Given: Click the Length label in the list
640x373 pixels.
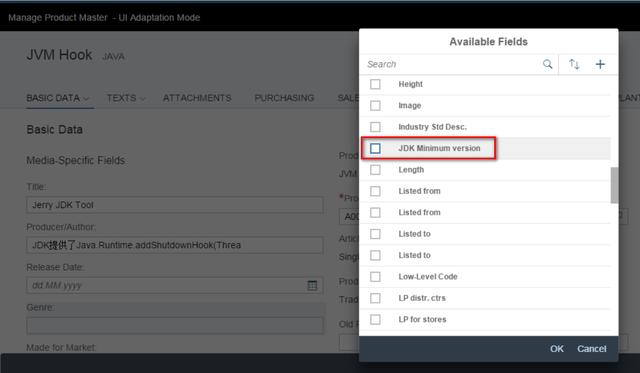Looking at the screenshot, I should tap(411, 170).
